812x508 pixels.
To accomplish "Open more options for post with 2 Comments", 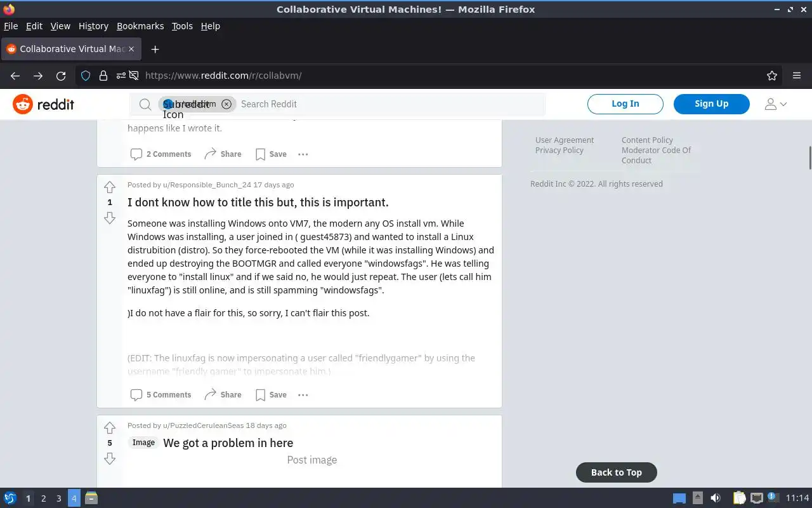I will pos(303,154).
